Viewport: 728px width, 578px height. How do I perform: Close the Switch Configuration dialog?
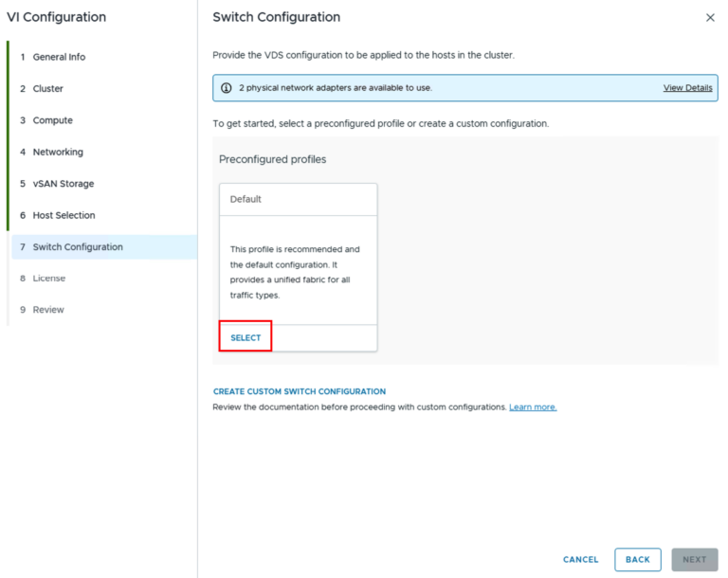point(710,18)
